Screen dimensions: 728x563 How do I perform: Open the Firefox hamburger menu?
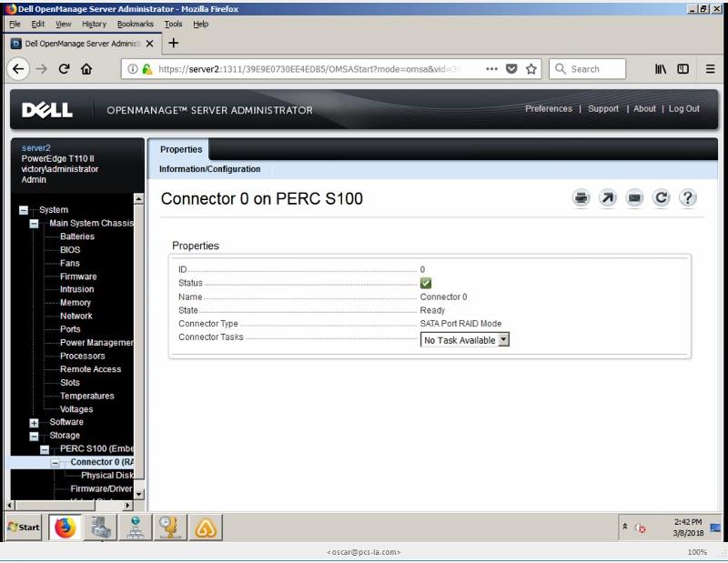710,69
